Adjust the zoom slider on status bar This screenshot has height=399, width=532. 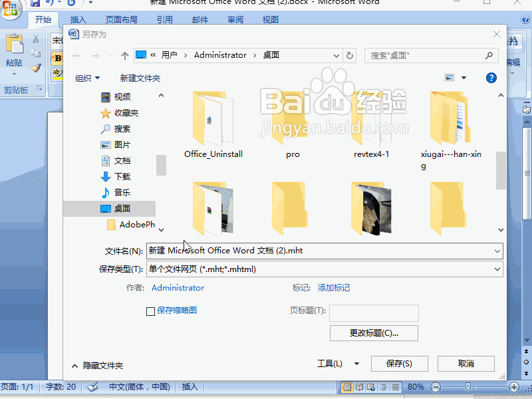[x=467, y=386]
